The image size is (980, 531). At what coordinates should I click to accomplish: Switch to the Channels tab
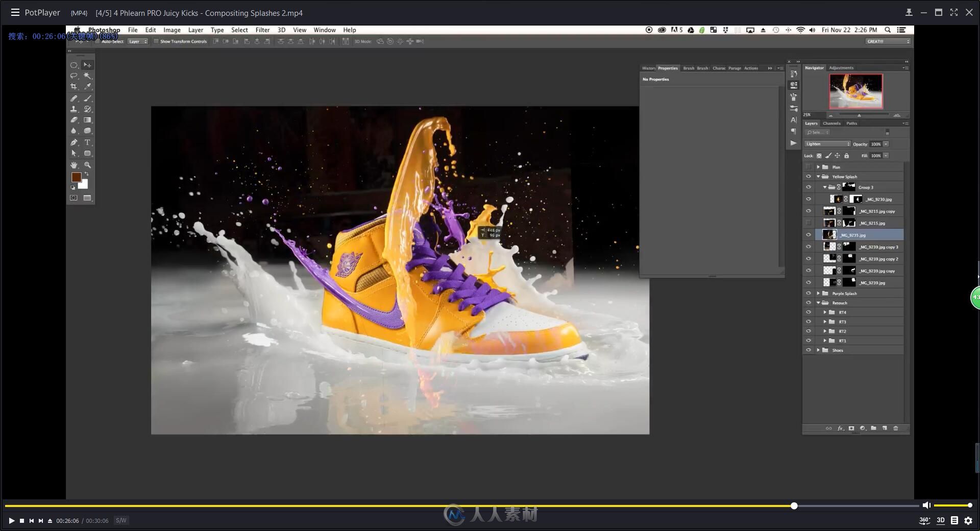[x=831, y=124]
